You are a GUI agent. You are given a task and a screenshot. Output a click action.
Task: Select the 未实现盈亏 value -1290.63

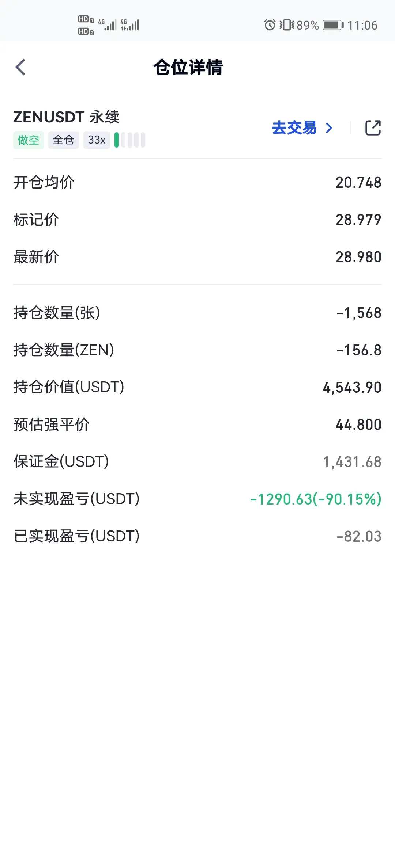[281, 499]
